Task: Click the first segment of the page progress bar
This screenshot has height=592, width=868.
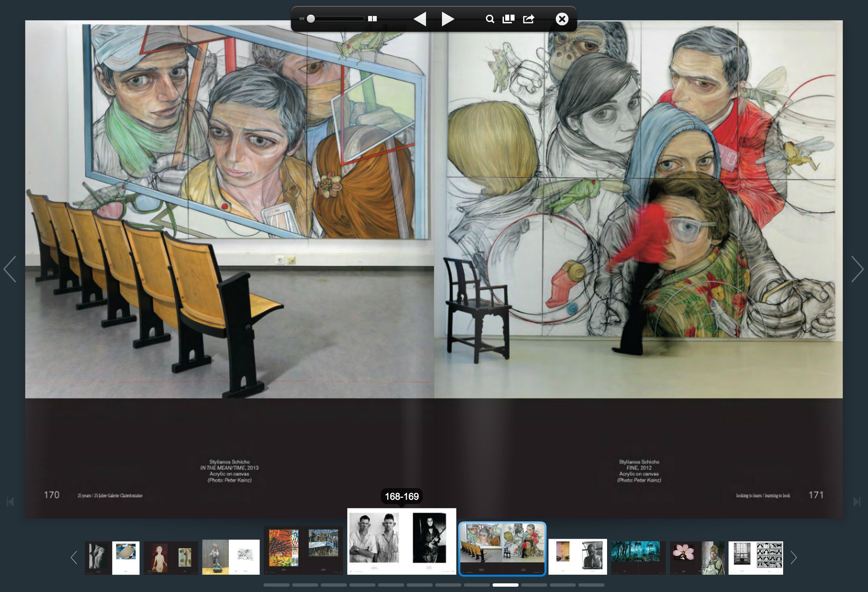Action: coord(276,585)
